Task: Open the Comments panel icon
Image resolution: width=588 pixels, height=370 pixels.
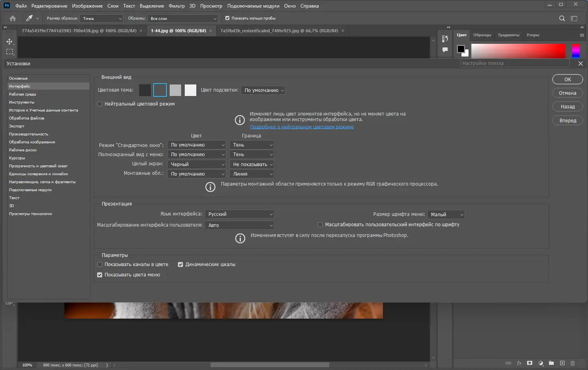Action: coord(445,50)
